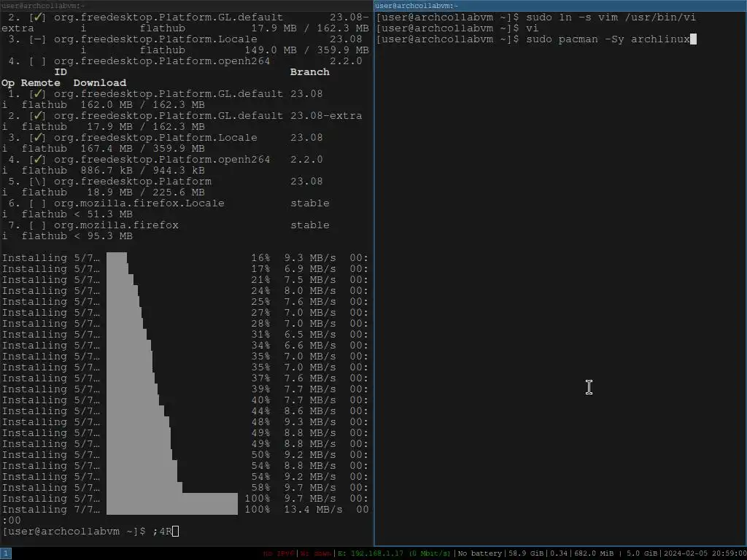Screen dimensions: 747x560
Task: Click the '149.0 MB / 359.9 MB' size near top
Action: pyautogui.click(x=307, y=50)
